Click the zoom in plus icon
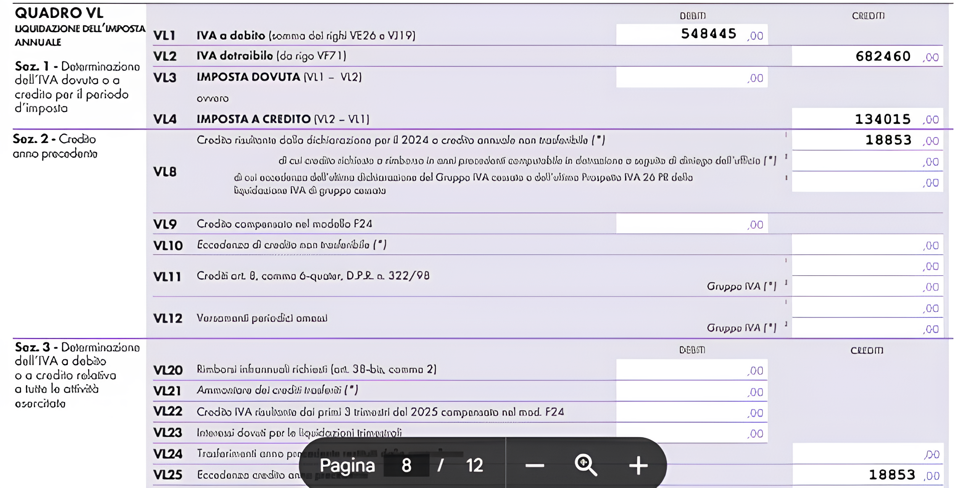 tap(638, 466)
